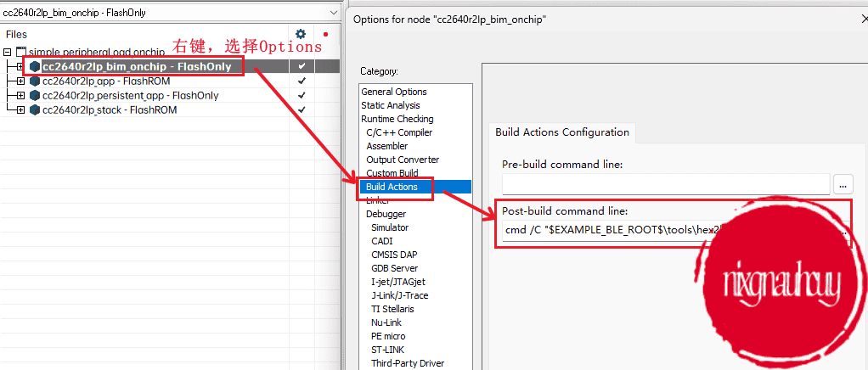Click the cc2640r2lp_app project cube icon
The image size is (868, 370).
pyautogui.click(x=35, y=81)
